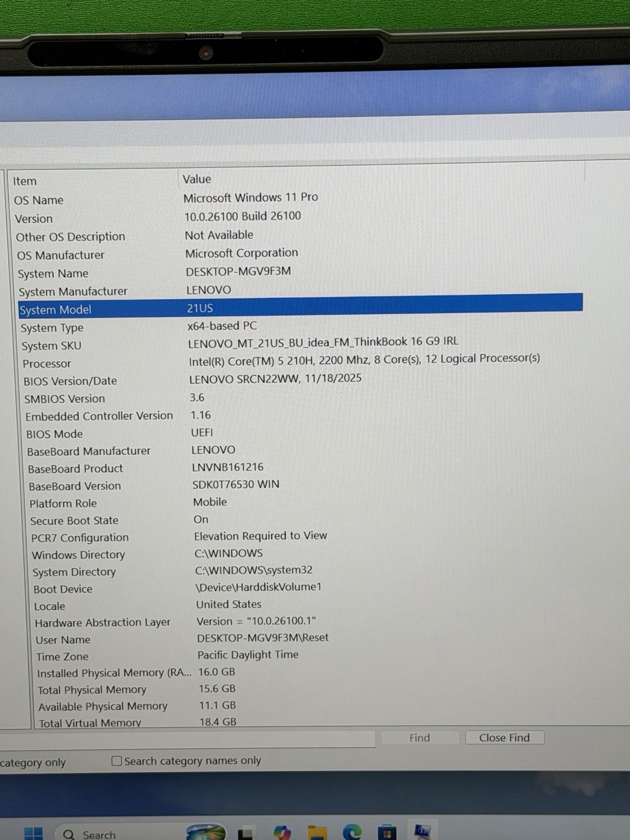
Task: Sort by the Item column header
Action: pyautogui.click(x=25, y=181)
